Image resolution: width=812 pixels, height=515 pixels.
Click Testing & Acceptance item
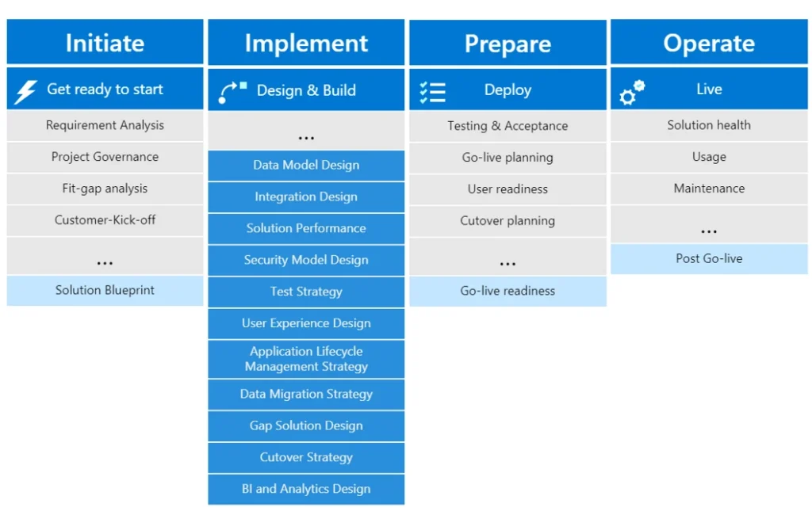(507, 126)
